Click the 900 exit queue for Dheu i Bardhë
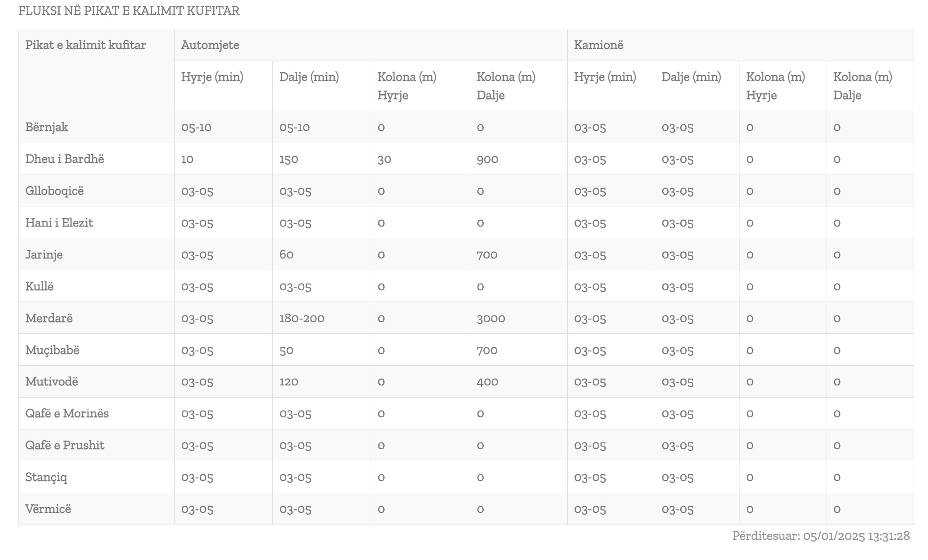Image resolution: width=928 pixels, height=560 pixels. [487, 159]
